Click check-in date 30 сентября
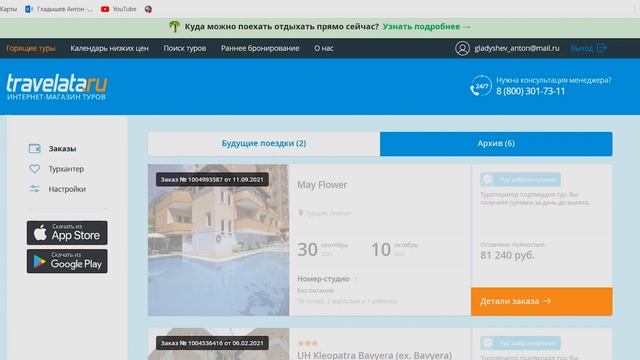 tap(322, 249)
